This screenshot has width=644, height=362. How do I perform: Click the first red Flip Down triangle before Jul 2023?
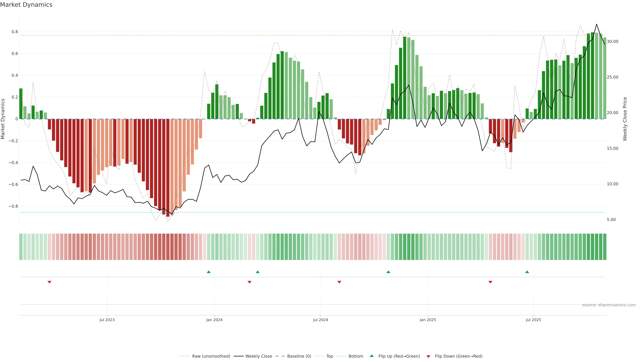coord(49,282)
